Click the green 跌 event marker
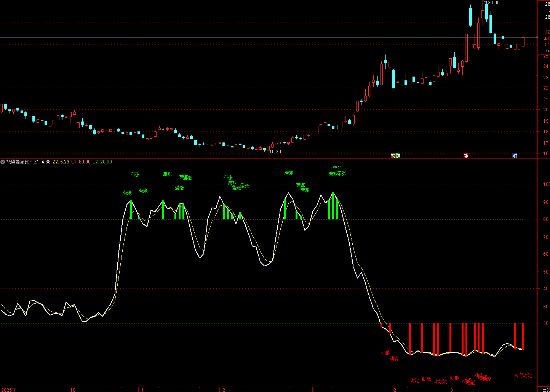The height and width of the screenshot is (392, 550). tap(398, 155)
